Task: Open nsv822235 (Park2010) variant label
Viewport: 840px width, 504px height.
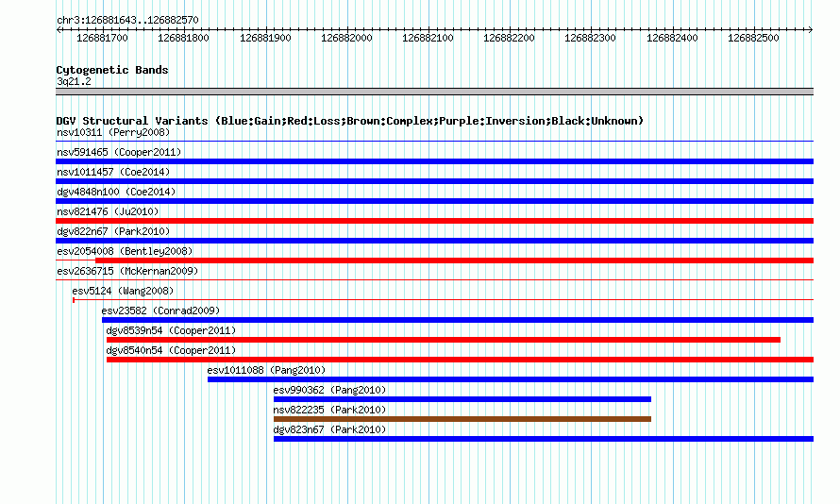Action: pos(329,410)
